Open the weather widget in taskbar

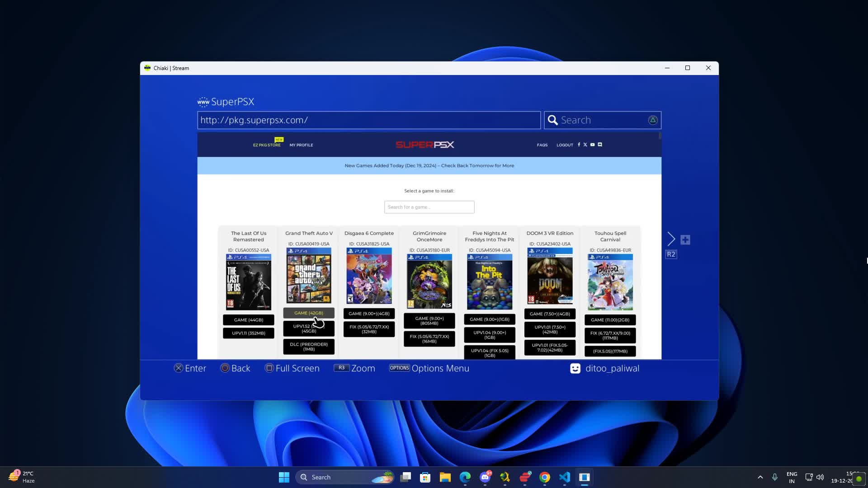22,477
